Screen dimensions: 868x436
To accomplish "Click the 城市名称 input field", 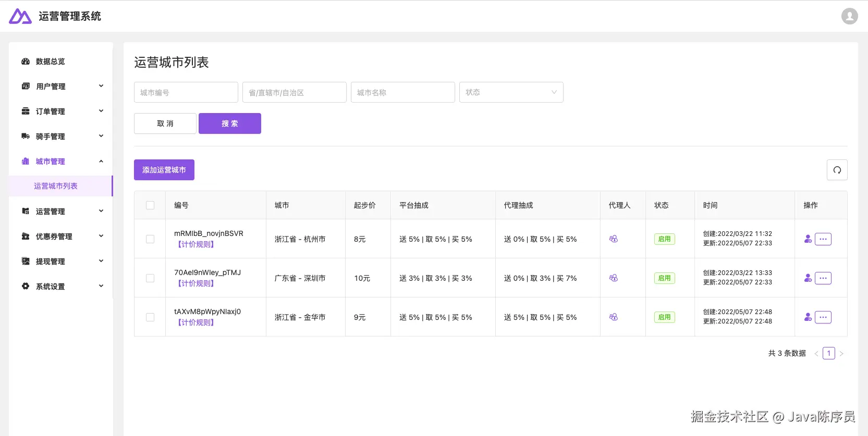I will tap(402, 92).
